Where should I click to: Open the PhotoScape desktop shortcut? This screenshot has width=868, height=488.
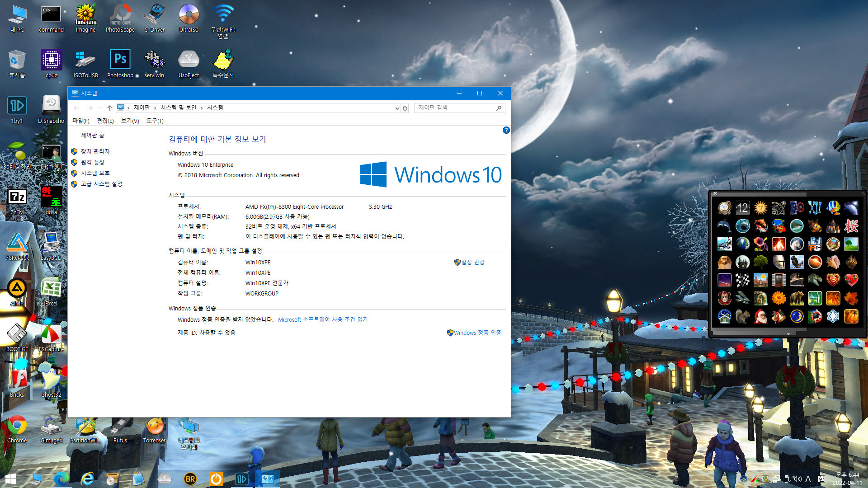click(x=120, y=18)
